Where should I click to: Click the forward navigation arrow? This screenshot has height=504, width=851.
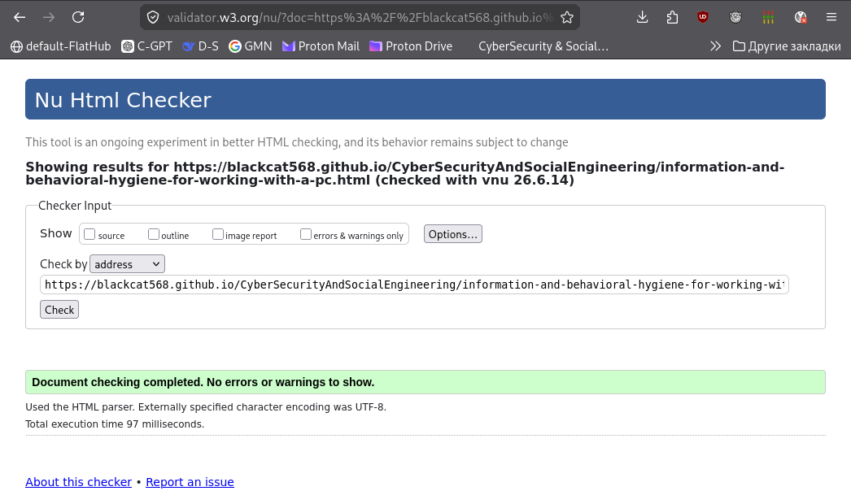49,17
